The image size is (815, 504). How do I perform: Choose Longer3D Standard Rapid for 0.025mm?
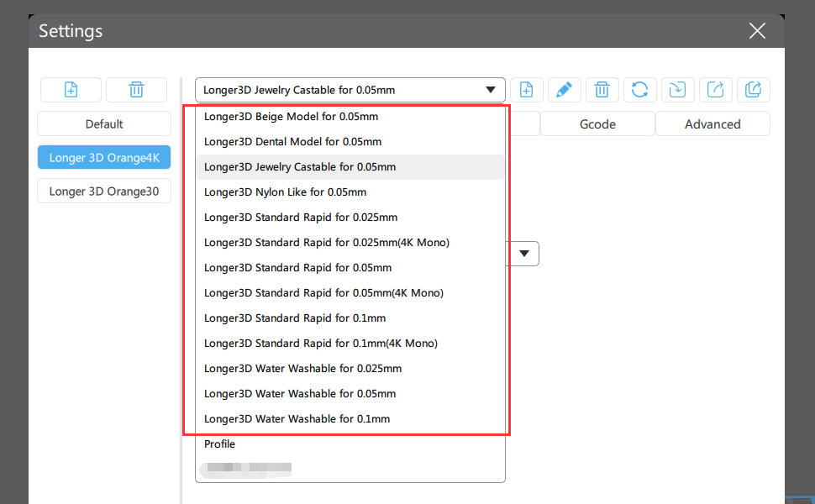[350, 218]
